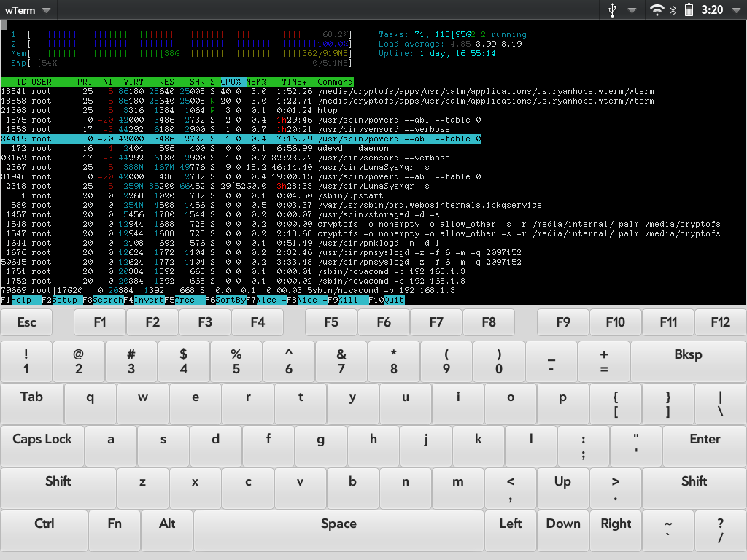Open the wTerm application menu dropdown

(28, 10)
